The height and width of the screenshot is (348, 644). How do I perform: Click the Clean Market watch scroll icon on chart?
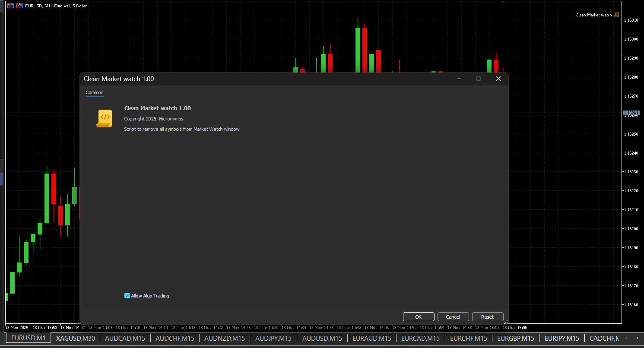tap(616, 14)
